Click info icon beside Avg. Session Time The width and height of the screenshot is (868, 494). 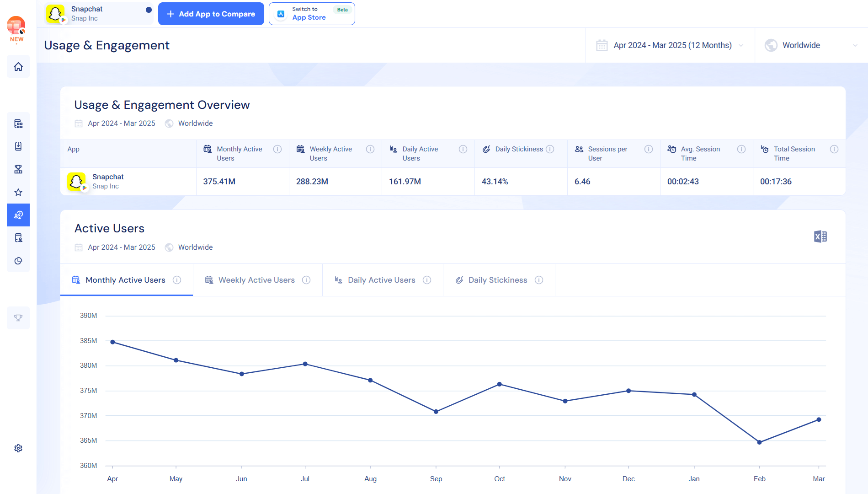click(x=741, y=149)
